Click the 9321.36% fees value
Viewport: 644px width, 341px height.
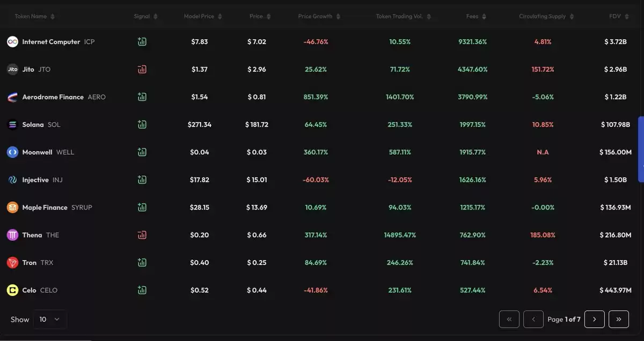click(x=473, y=42)
